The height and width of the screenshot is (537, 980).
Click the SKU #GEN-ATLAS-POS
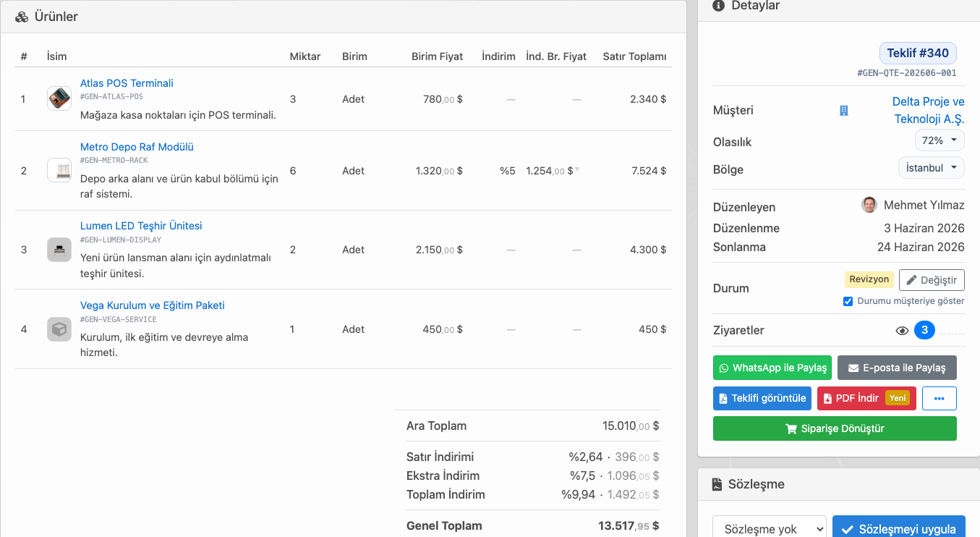(111, 96)
